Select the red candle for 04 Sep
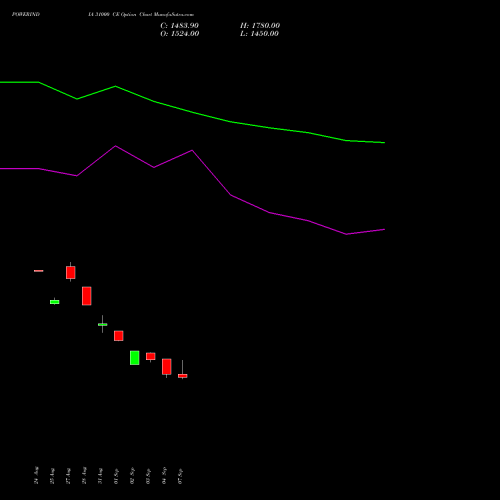This screenshot has height=500, width=500. [167, 367]
